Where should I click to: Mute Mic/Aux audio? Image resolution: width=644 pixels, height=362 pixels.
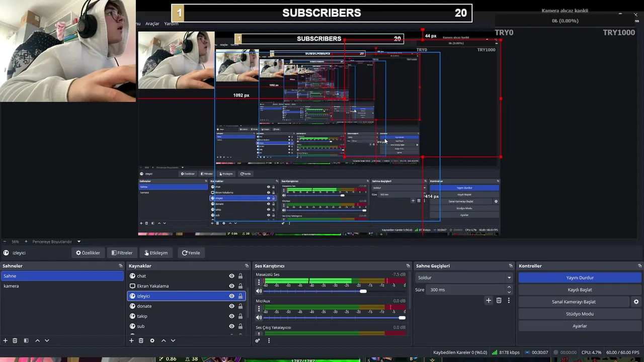259,317
